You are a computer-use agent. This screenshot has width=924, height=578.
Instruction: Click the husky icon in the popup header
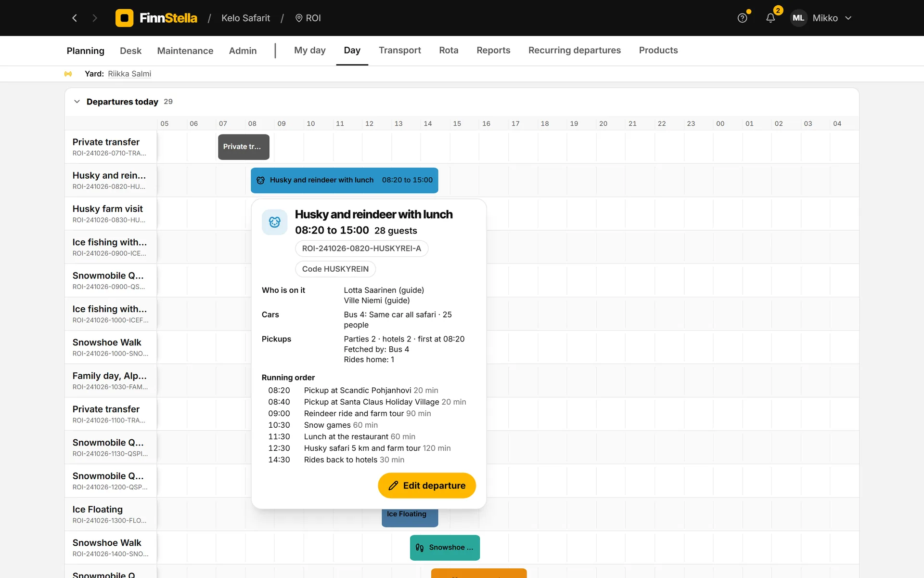274,222
